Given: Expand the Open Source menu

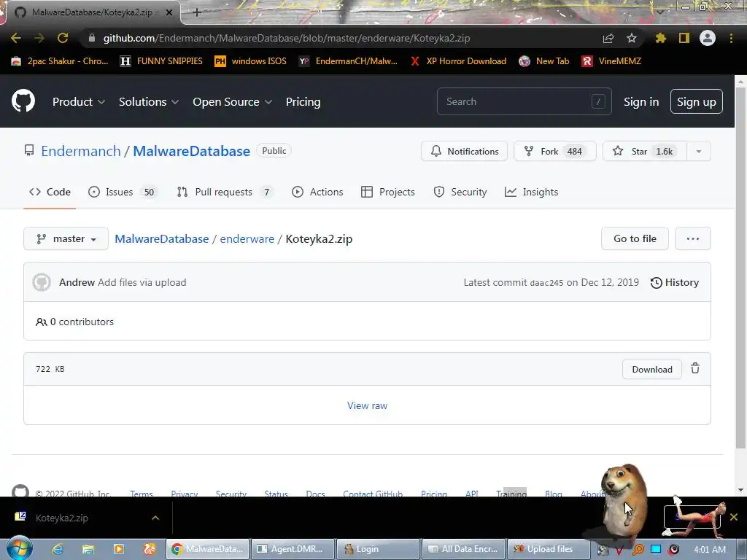Looking at the screenshot, I should point(233,102).
